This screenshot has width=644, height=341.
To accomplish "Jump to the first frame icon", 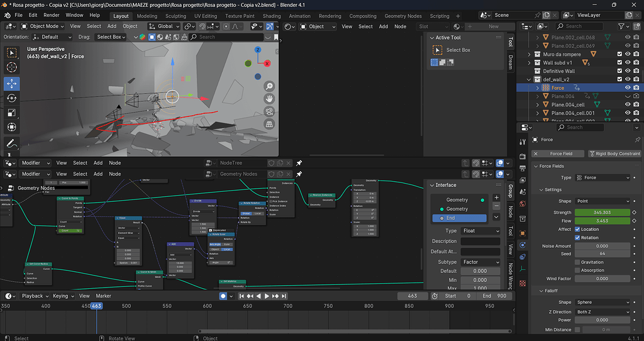I will point(241,296).
